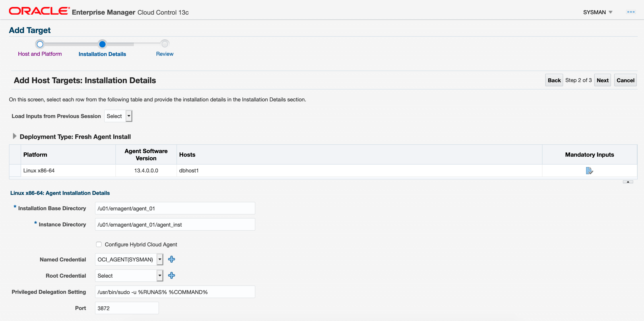Create a new Named Credential via plus icon
This screenshot has height=321, width=644.
coord(172,259)
